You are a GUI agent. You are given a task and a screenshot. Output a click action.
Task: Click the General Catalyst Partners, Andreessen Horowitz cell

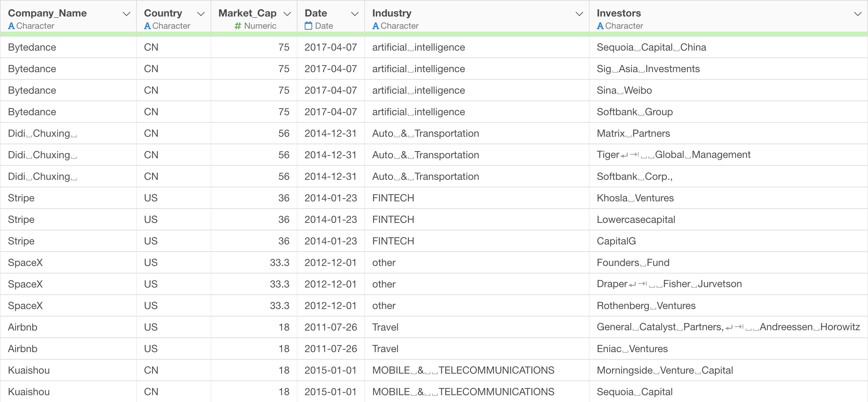(728, 327)
